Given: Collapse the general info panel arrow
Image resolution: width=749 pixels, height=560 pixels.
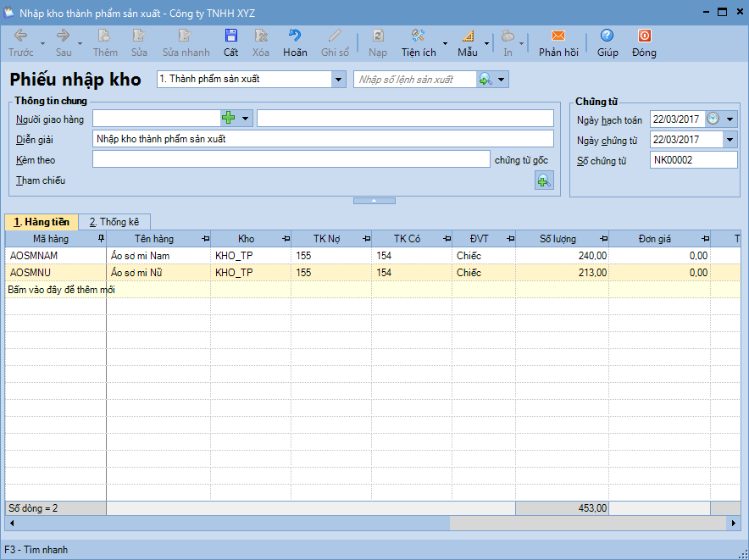Looking at the screenshot, I should tap(374, 201).
